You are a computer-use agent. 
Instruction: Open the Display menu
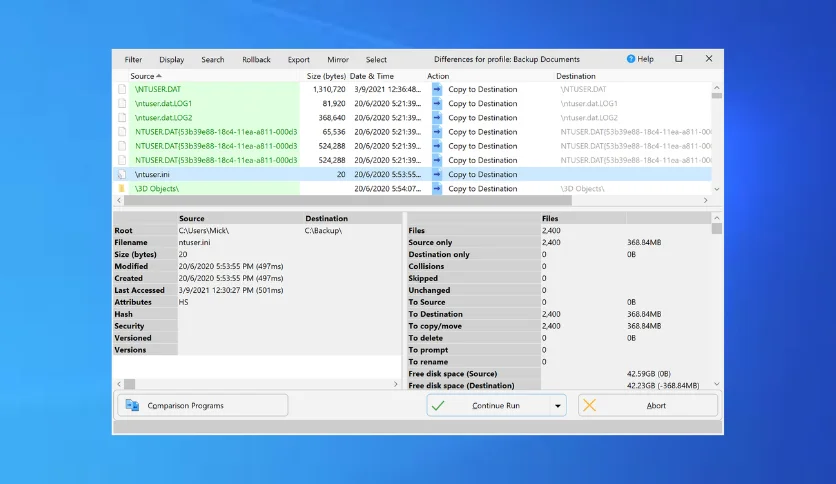(x=172, y=60)
